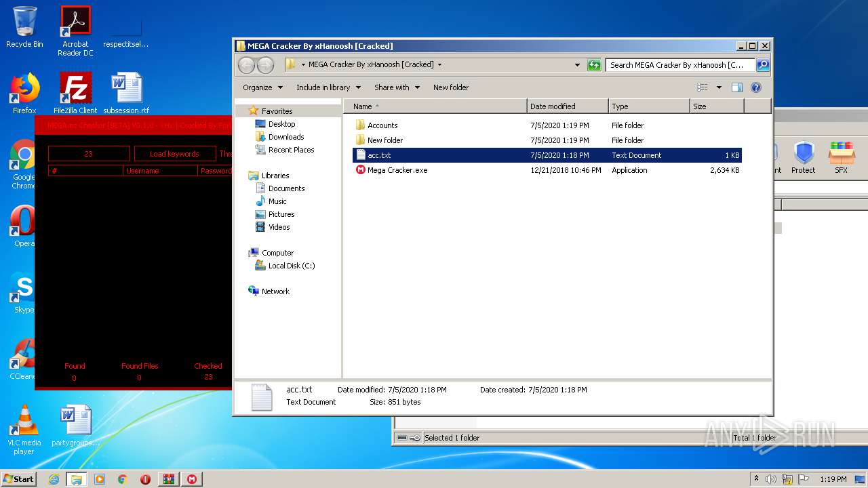Click the Explorer search input field

(680, 65)
